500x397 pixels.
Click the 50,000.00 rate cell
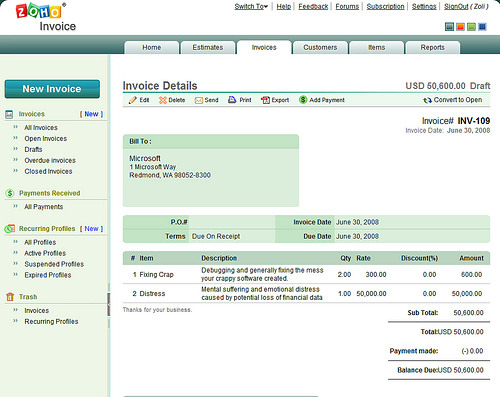[x=371, y=294]
